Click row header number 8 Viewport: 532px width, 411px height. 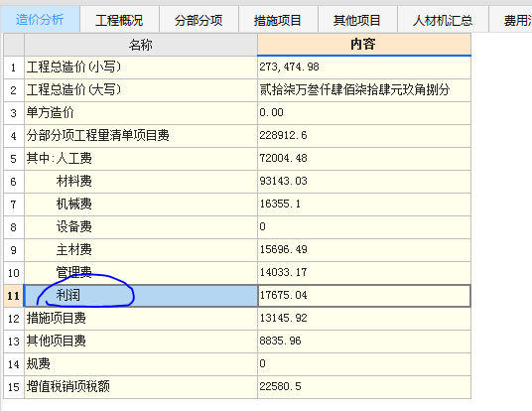coord(14,227)
